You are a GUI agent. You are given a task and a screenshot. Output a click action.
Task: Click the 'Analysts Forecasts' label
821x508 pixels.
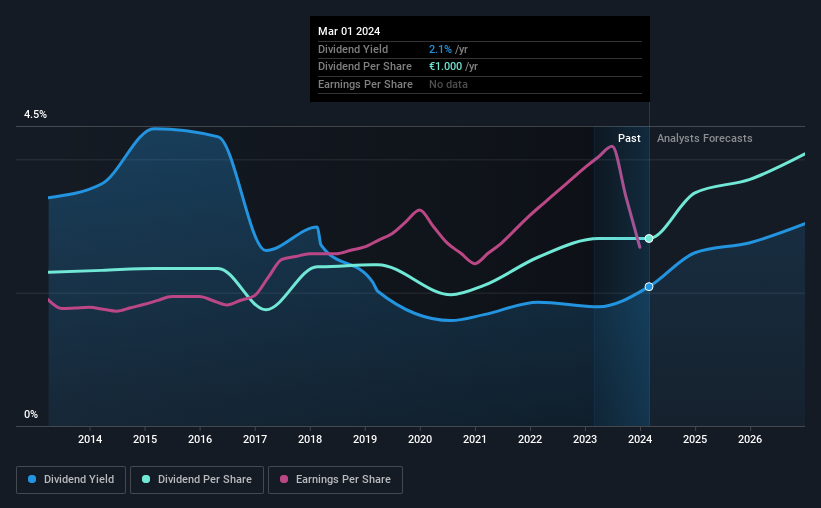point(704,138)
